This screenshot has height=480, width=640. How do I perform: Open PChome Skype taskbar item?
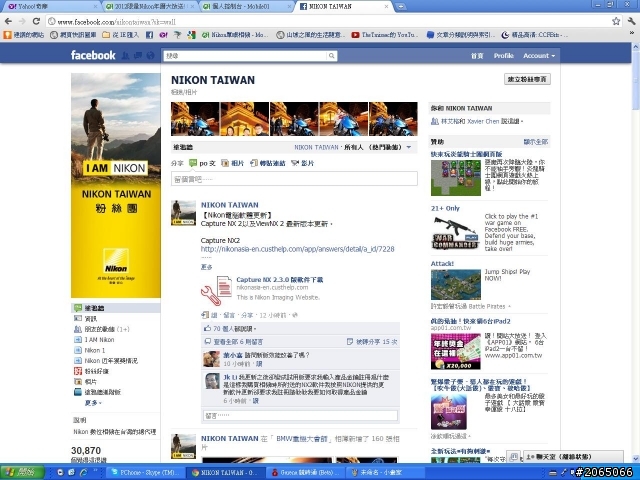coord(145,473)
